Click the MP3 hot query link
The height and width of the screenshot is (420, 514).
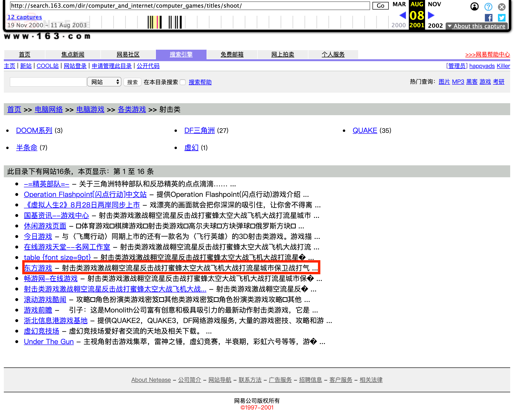point(458,82)
